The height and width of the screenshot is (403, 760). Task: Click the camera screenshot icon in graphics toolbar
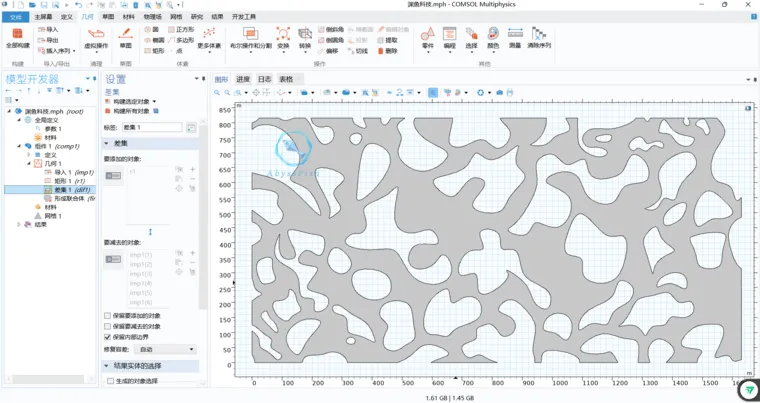click(500, 92)
